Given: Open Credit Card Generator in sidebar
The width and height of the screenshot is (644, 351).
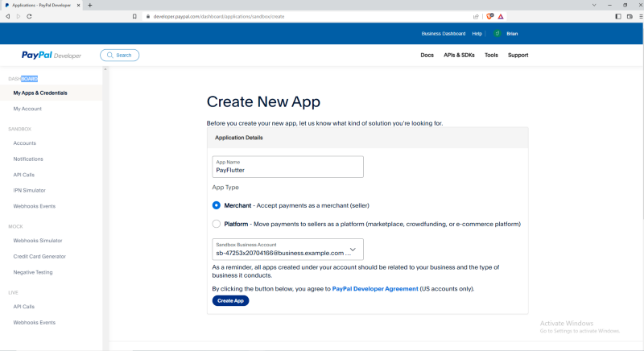Looking at the screenshot, I should (x=39, y=256).
